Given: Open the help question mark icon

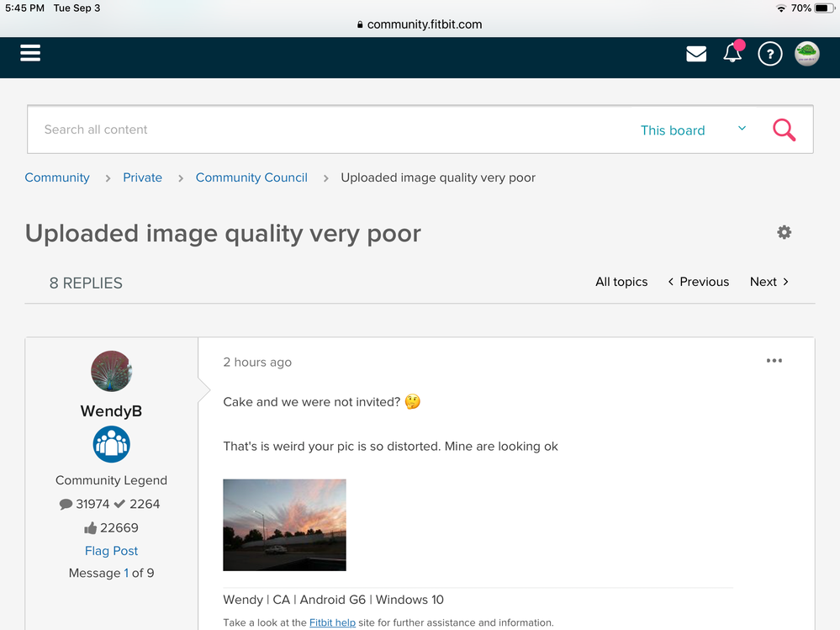Looking at the screenshot, I should click(x=770, y=54).
